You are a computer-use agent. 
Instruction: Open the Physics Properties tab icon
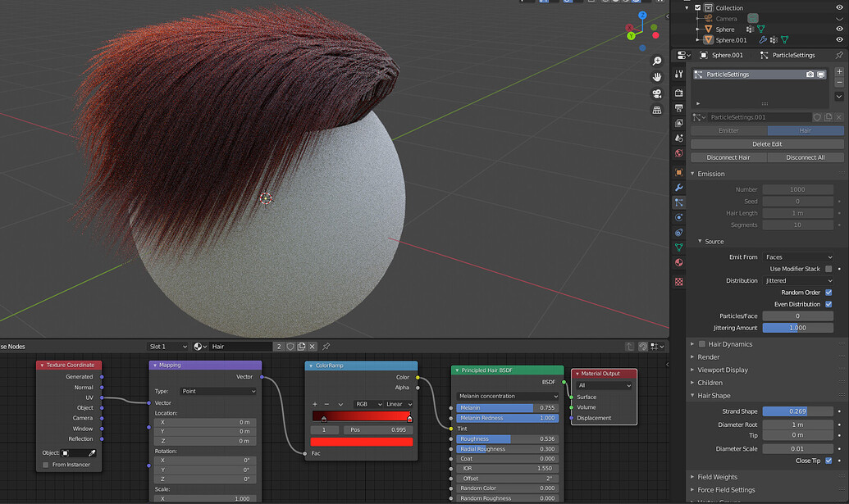click(x=678, y=218)
